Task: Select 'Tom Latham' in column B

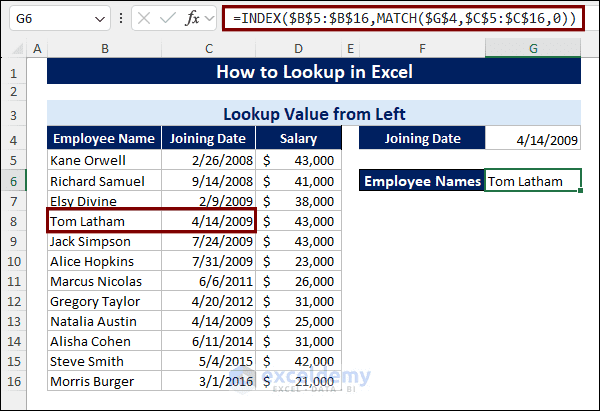Action: [x=104, y=221]
